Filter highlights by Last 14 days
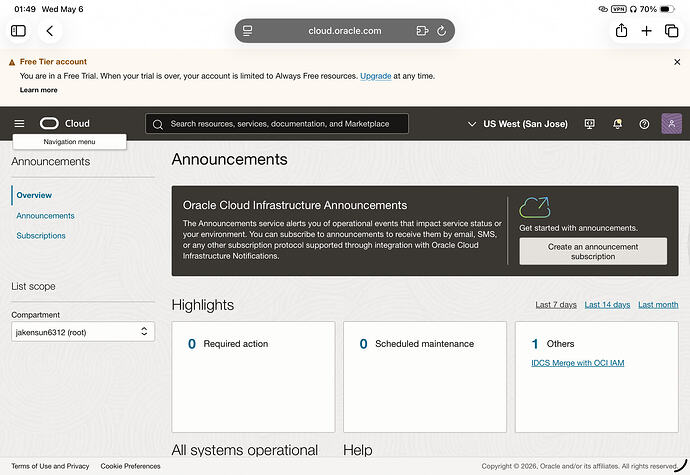Screen dimensions: 690x475 (607, 305)
